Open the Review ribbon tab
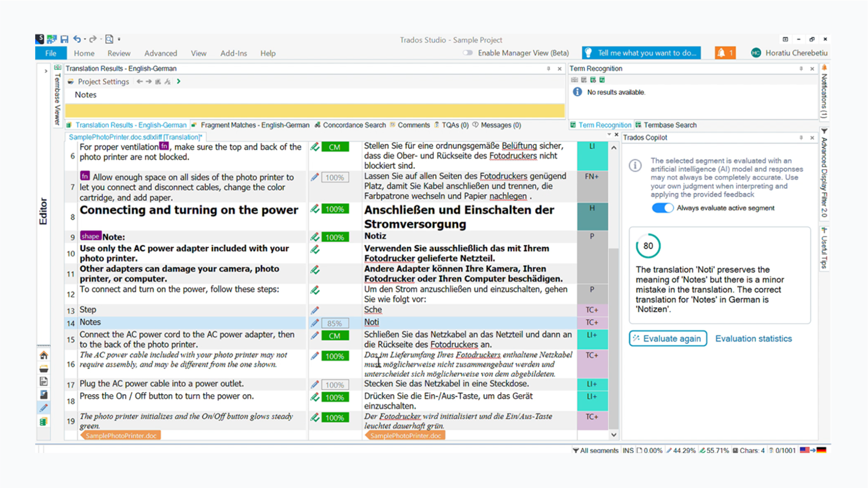The width and height of the screenshot is (868, 488). point(118,53)
